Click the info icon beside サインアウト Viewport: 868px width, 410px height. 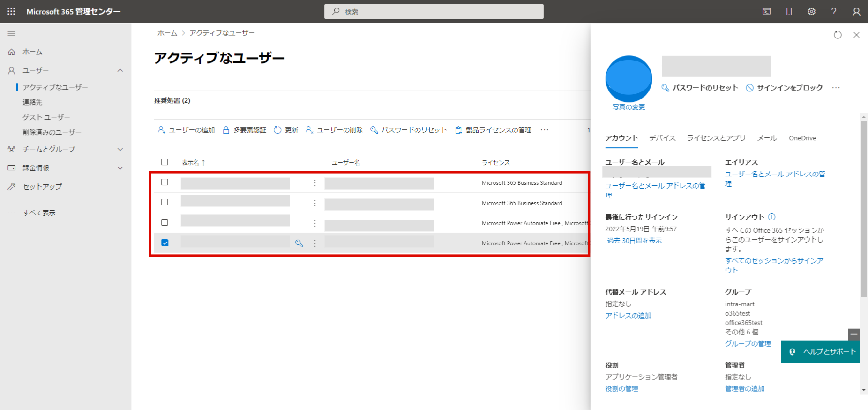[772, 217]
